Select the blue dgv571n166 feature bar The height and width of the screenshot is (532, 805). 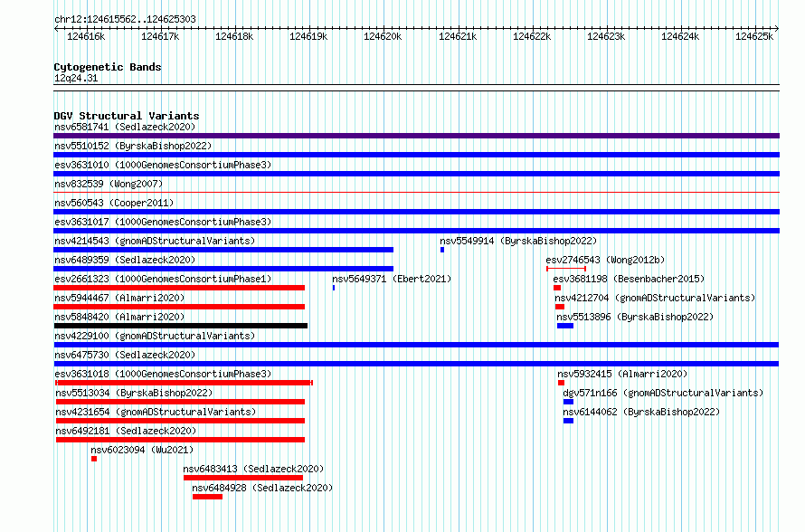568,402
